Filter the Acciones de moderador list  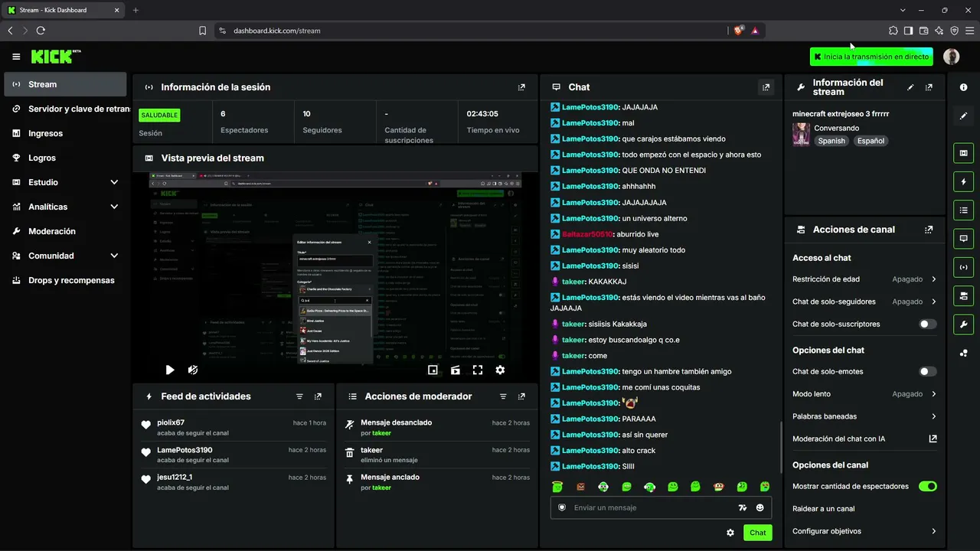click(x=503, y=396)
